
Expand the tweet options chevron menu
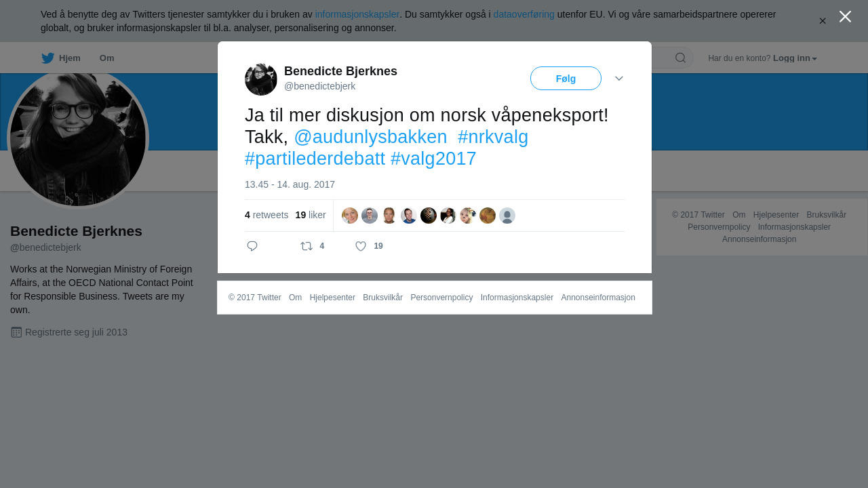[619, 79]
